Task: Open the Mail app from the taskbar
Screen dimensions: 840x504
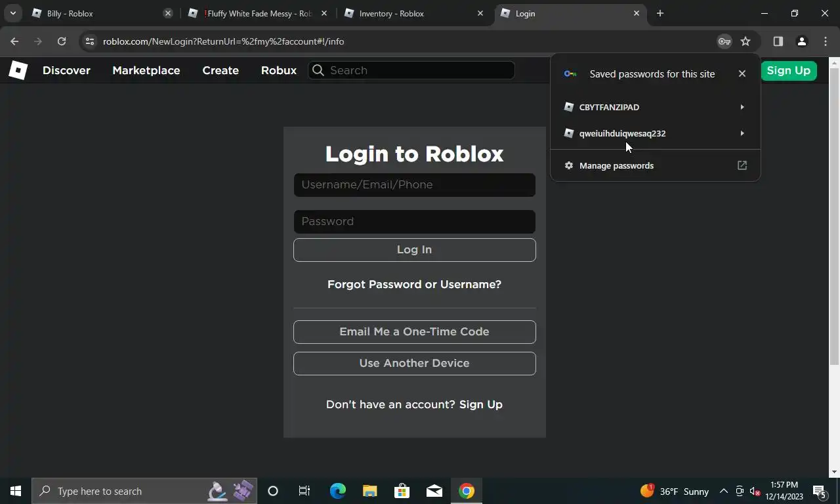Action: click(x=434, y=491)
